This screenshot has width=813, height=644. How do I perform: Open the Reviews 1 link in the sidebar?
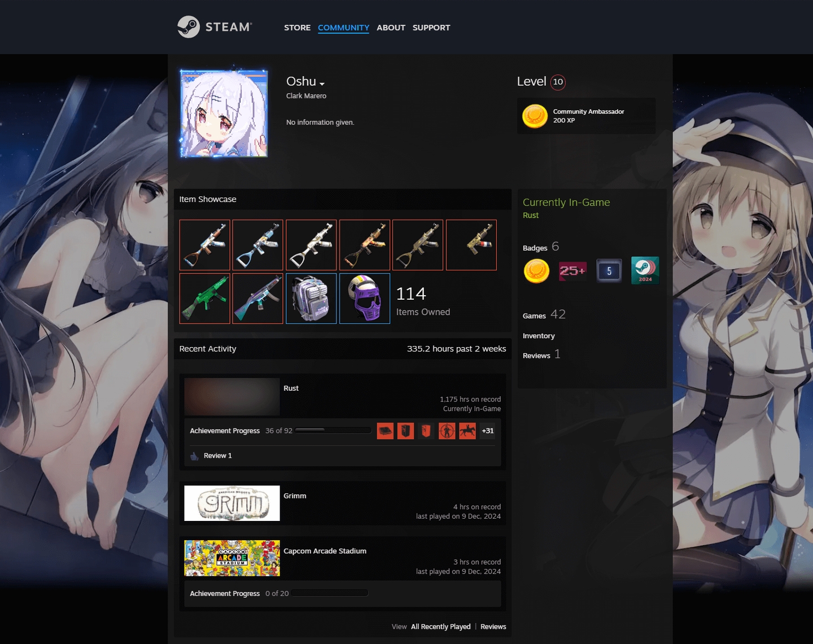(x=541, y=354)
